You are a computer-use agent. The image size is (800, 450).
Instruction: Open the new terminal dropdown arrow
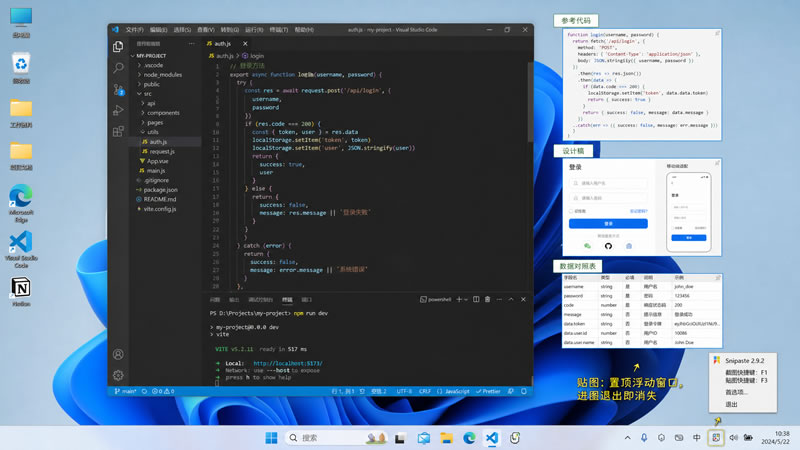(x=466, y=300)
